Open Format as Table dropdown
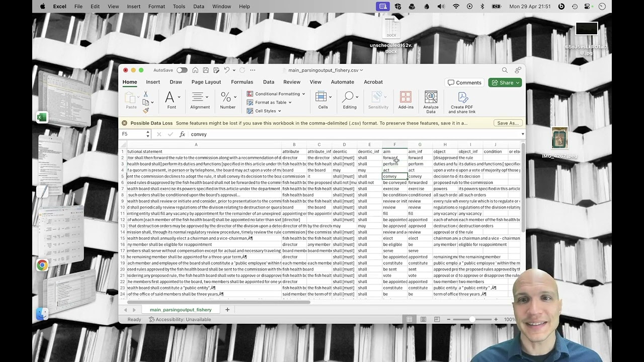The image size is (644, 362). coord(269,103)
